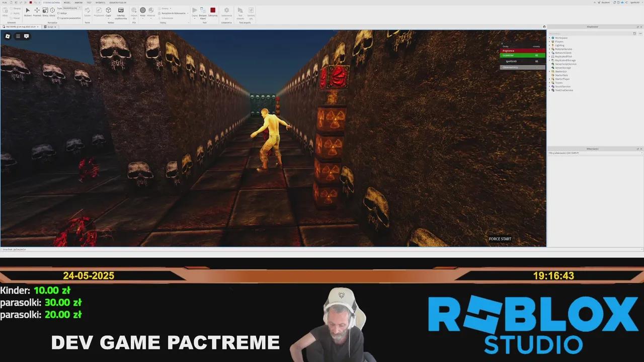Expand the SoundService tree node
644x362 pixels.
[x=549, y=86]
